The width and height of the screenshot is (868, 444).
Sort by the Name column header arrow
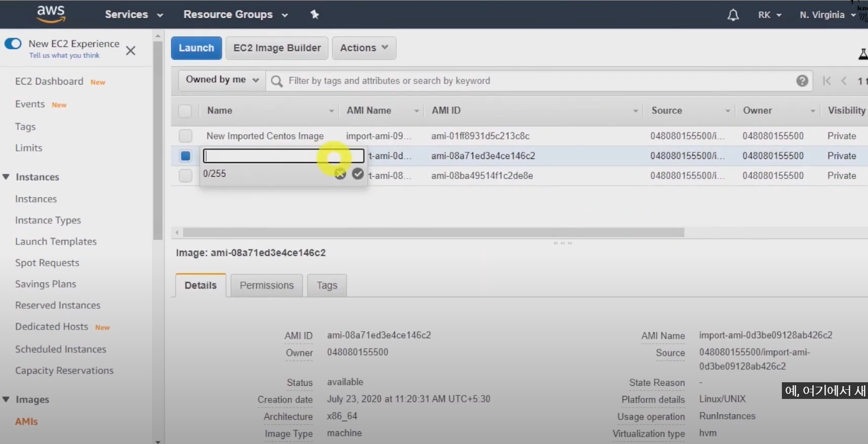[331, 111]
